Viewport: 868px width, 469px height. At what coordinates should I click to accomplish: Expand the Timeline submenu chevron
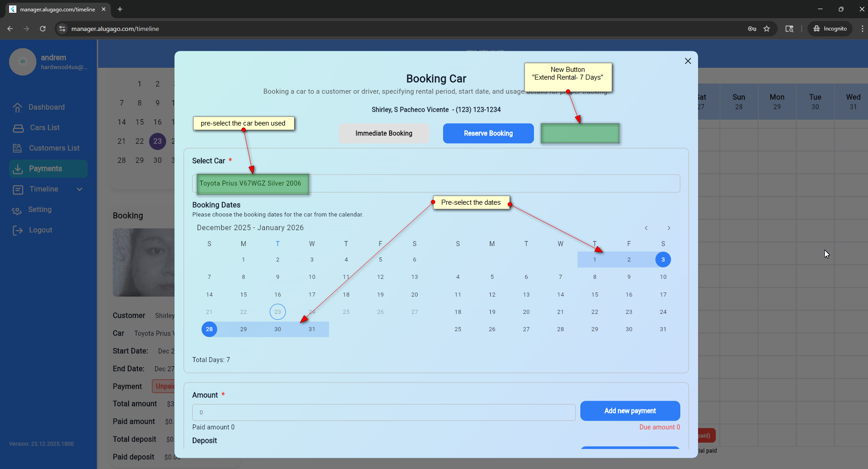coord(80,189)
